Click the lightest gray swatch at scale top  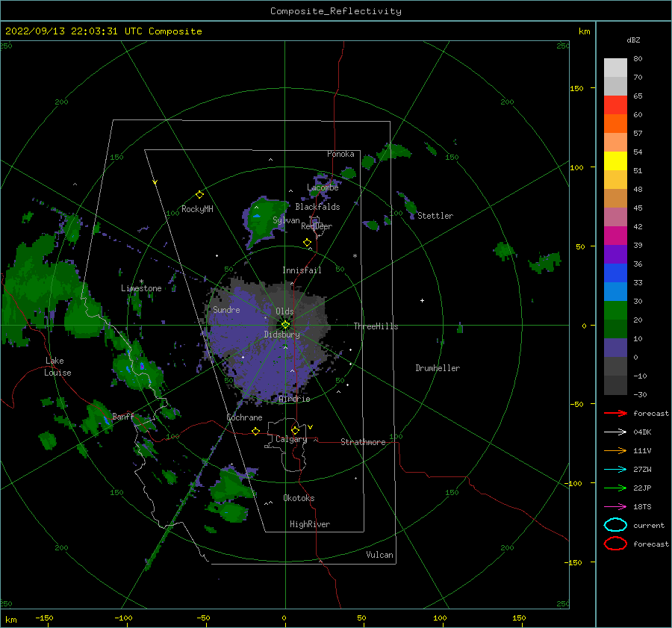point(615,68)
